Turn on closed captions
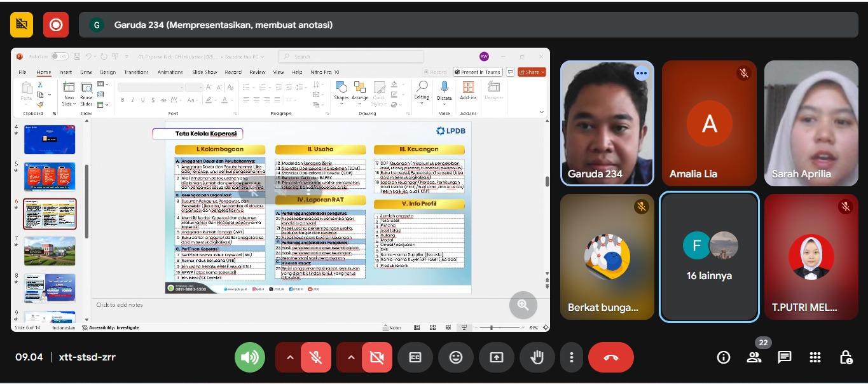 click(415, 357)
